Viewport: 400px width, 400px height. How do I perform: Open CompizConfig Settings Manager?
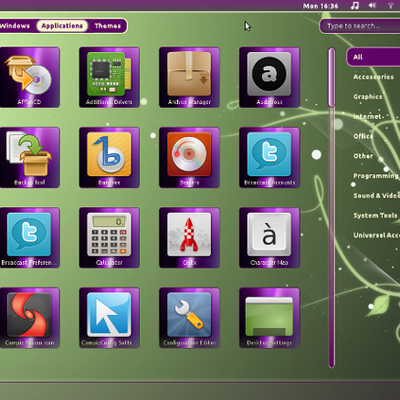pos(109,318)
